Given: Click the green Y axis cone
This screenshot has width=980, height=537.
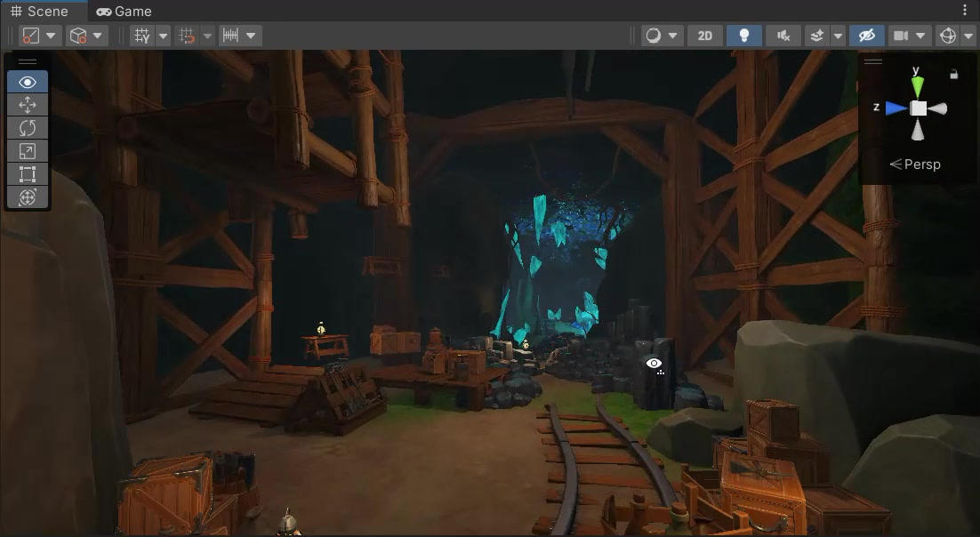Looking at the screenshot, I should coord(918,86).
